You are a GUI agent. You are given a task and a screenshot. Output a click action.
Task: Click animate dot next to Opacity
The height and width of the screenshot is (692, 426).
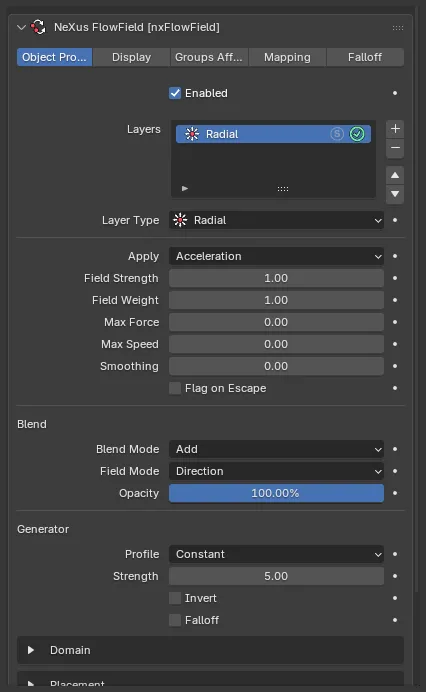point(395,493)
